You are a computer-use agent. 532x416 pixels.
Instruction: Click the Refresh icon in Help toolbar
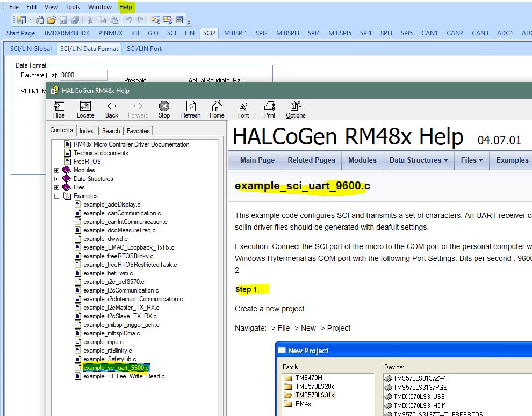191,110
